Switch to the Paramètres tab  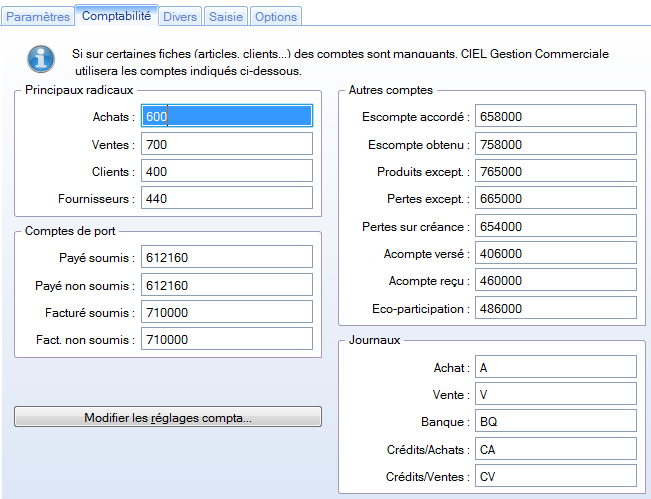[38, 17]
